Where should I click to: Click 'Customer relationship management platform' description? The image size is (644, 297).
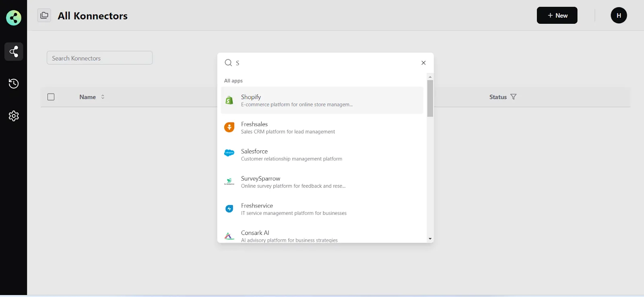(291, 159)
